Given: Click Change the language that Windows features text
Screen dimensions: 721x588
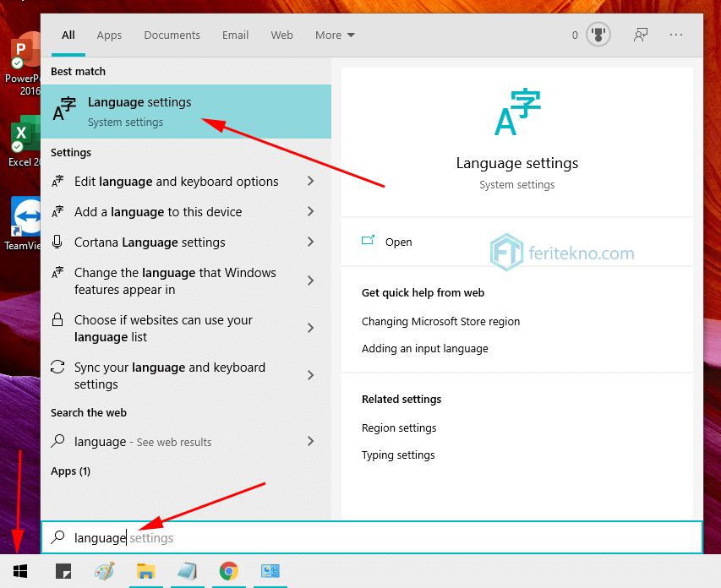Looking at the screenshot, I should (175, 280).
